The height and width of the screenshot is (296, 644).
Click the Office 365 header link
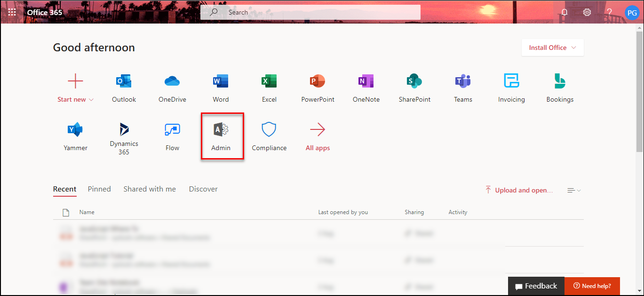(45, 12)
